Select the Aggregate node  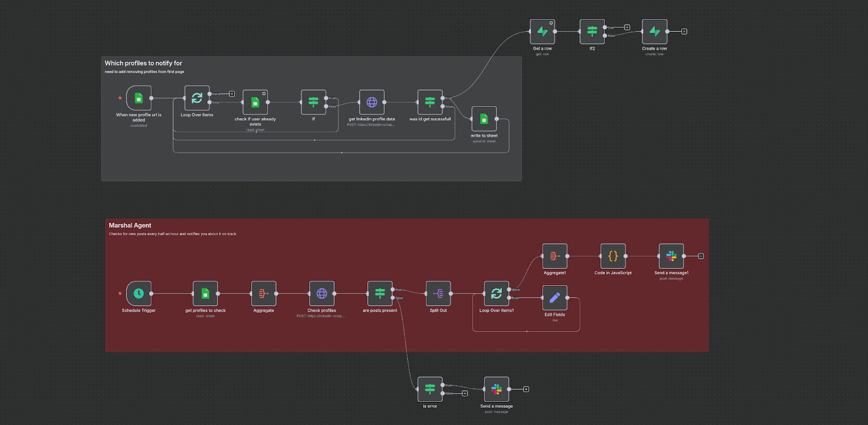(x=264, y=294)
